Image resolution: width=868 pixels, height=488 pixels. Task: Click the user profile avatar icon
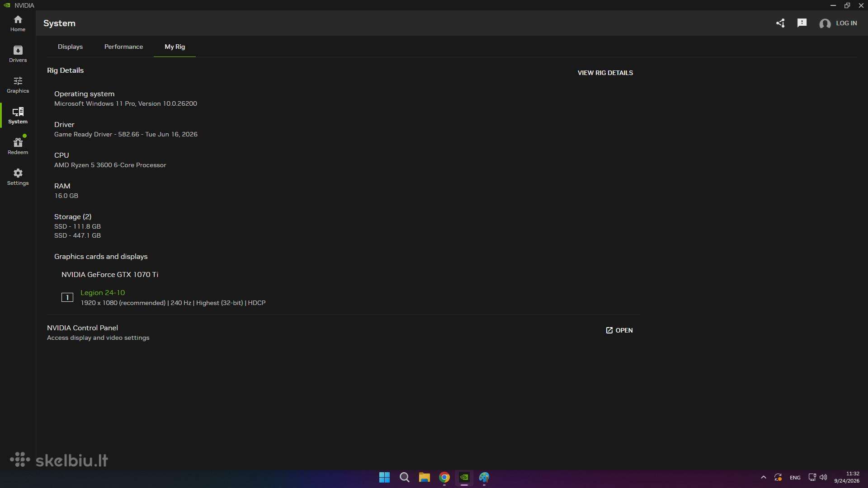[x=825, y=23]
